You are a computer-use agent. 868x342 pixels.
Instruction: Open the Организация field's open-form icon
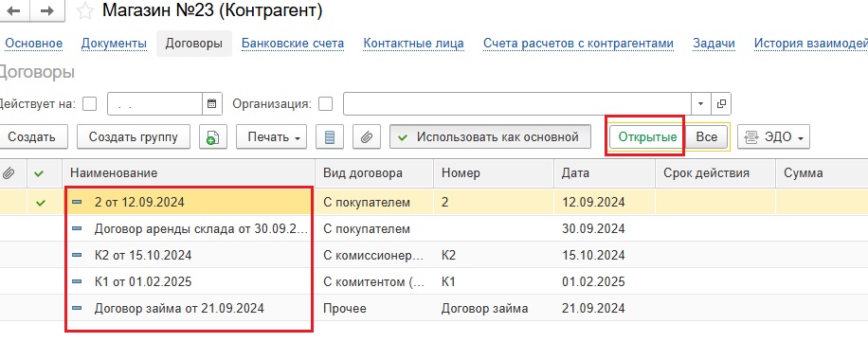click(721, 103)
